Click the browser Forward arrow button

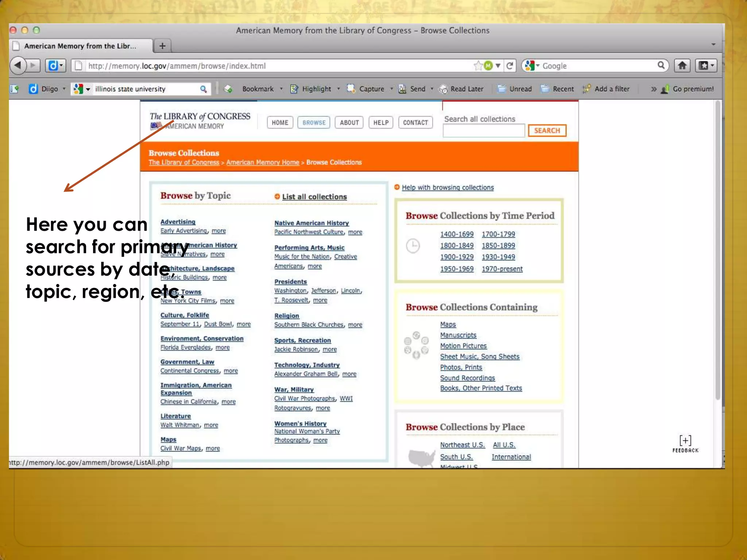(33, 66)
